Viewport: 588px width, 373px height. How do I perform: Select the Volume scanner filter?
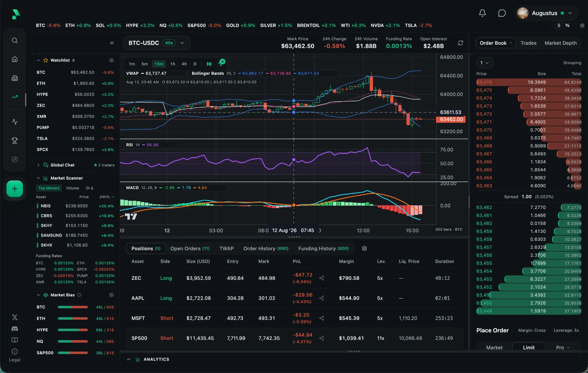tap(73, 188)
